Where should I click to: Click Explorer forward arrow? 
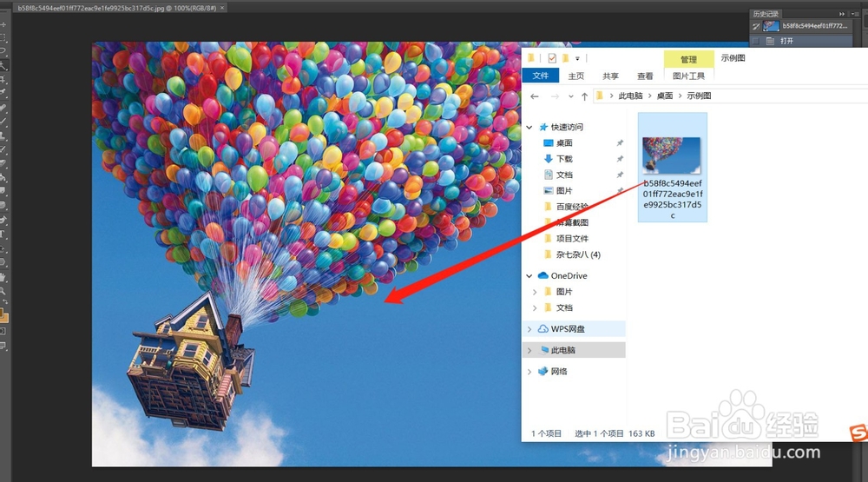click(x=555, y=96)
